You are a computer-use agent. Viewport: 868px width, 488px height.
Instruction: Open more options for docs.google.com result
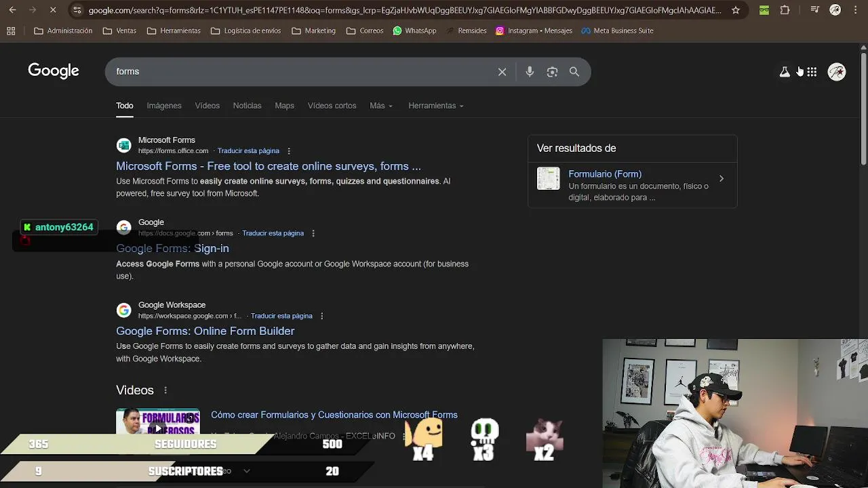[x=313, y=233]
